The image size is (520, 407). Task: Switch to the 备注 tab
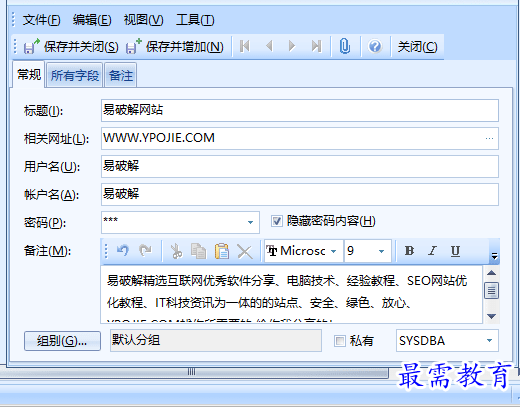tap(121, 76)
